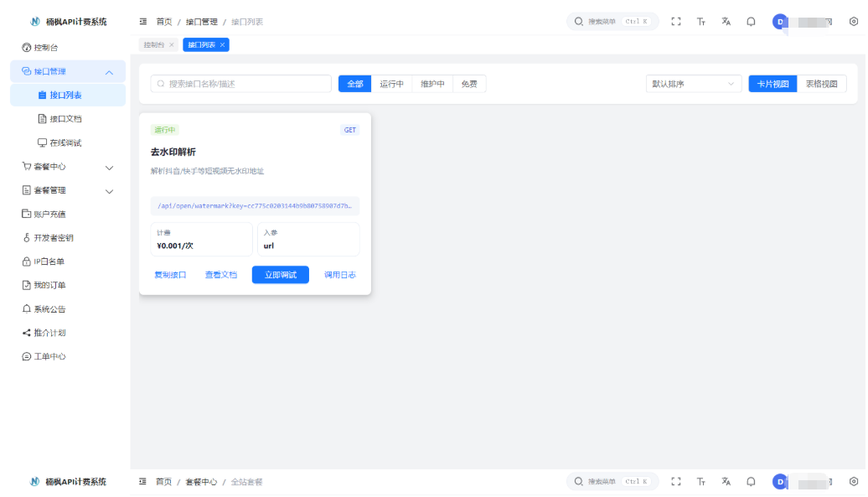Expand the 套餐中心 sidebar menu
Image resolution: width=868 pixels, height=497 pixels.
click(67, 167)
